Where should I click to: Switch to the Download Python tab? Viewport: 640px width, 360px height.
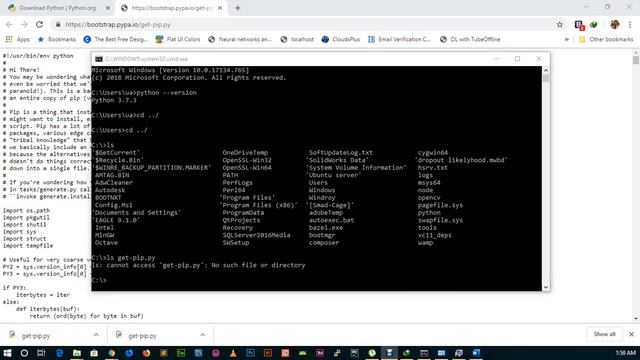(57, 8)
